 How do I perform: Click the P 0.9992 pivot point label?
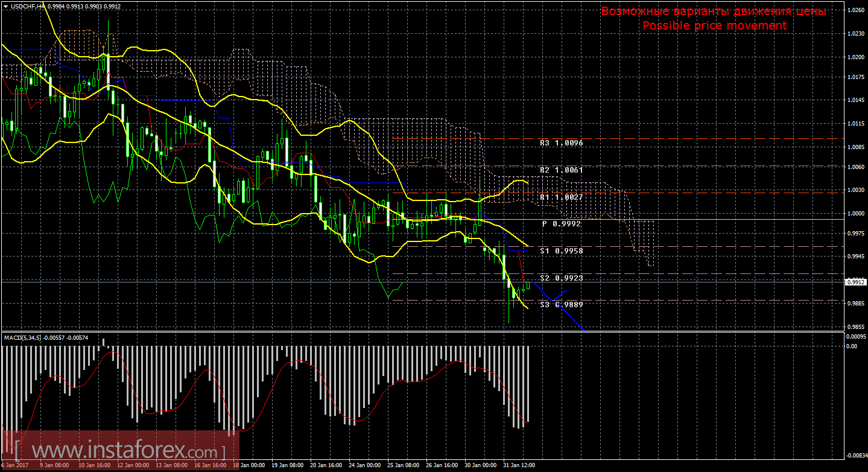pyautogui.click(x=561, y=224)
